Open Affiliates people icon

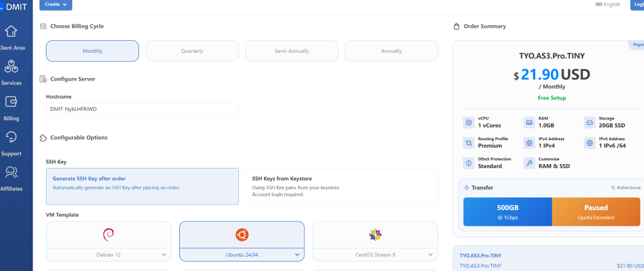pos(11,172)
